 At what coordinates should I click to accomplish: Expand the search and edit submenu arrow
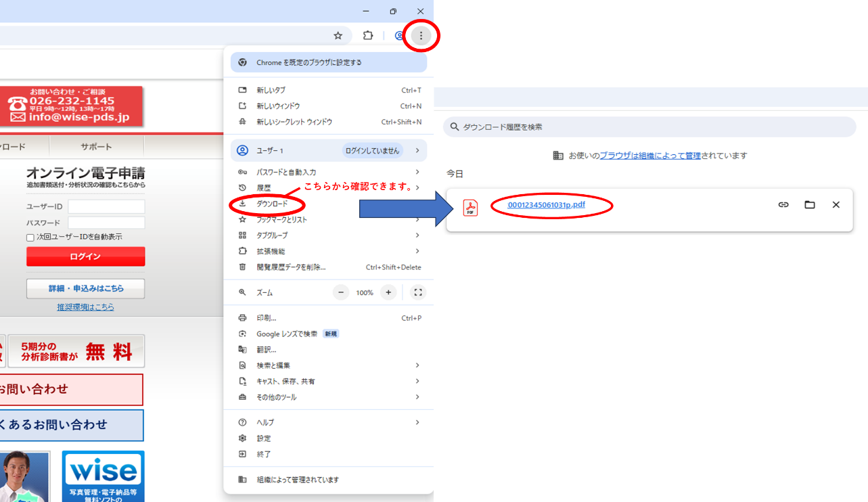(x=417, y=365)
